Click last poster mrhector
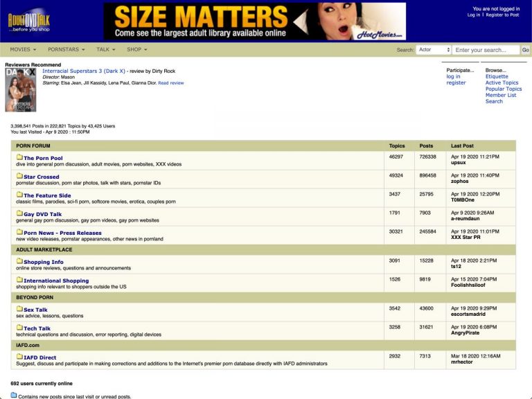The image size is (532, 399). (x=462, y=362)
